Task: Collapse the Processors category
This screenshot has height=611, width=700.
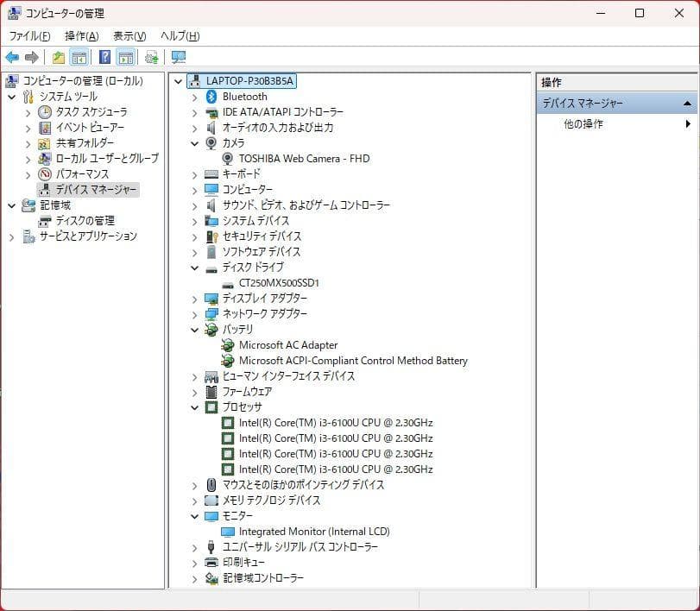Action: pyautogui.click(x=193, y=406)
